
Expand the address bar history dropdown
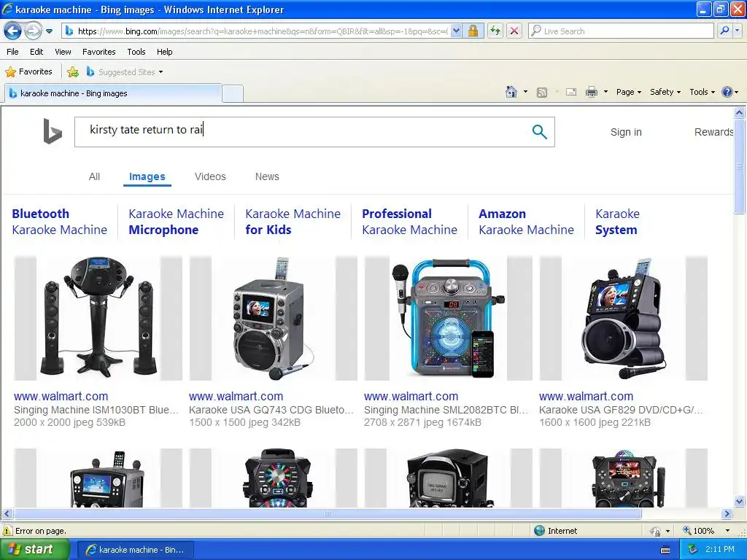[456, 31]
